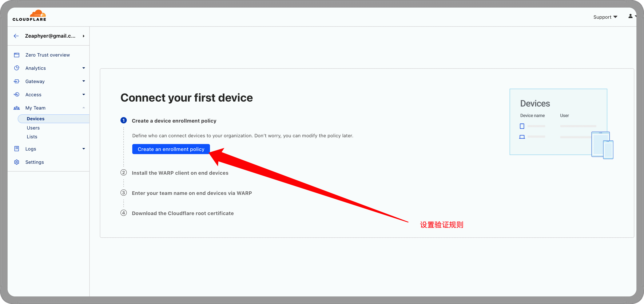Image resolution: width=644 pixels, height=304 pixels.
Task: Click Install the WARP client step
Action: click(180, 173)
